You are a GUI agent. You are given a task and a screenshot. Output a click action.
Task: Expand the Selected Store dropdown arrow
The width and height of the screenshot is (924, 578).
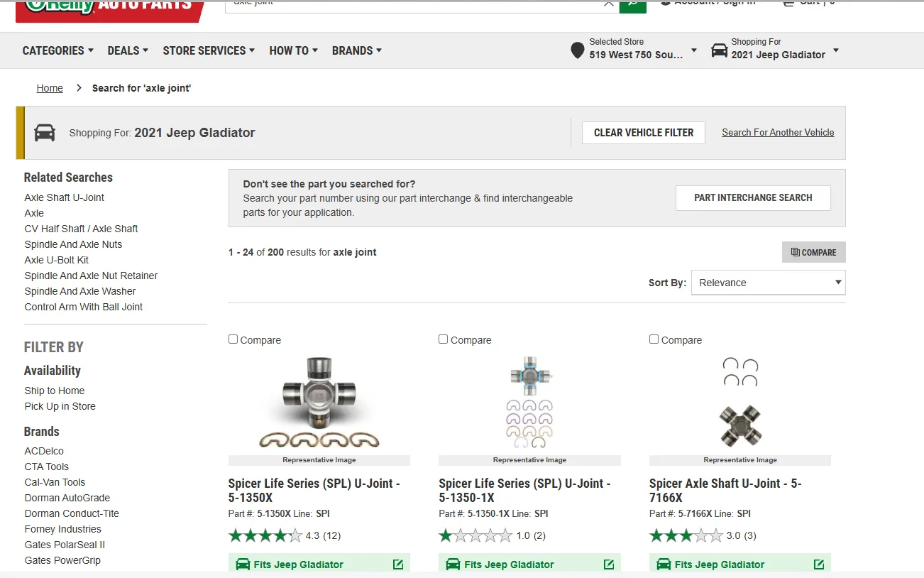pos(694,50)
